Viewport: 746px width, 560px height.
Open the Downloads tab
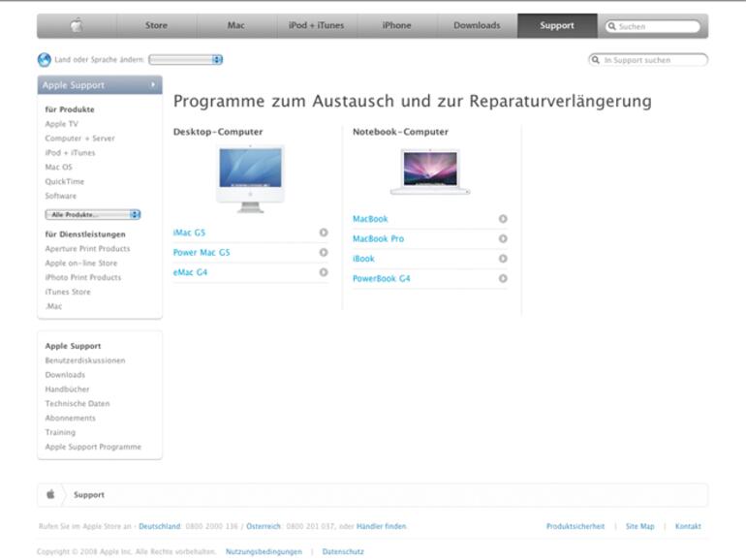(x=478, y=25)
